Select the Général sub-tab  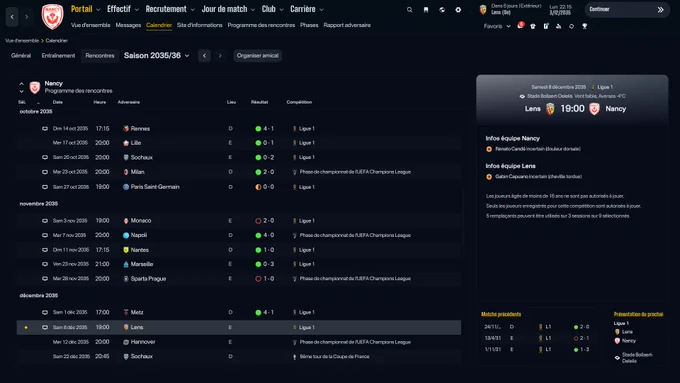coord(21,56)
